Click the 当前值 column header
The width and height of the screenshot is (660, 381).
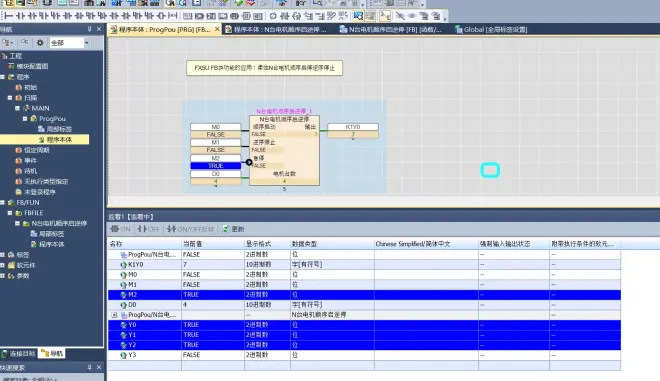coord(213,244)
